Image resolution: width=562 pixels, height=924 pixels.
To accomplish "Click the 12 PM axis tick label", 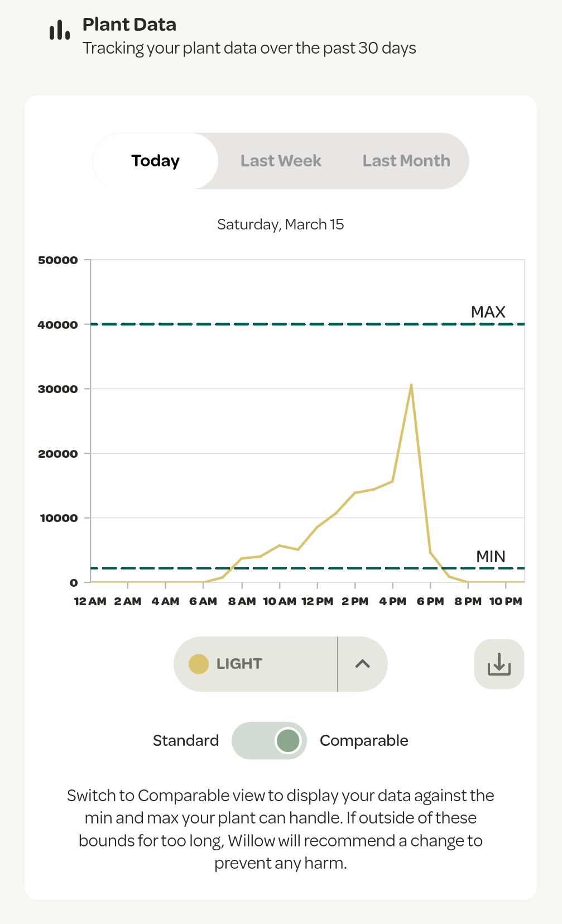I will [x=317, y=601].
